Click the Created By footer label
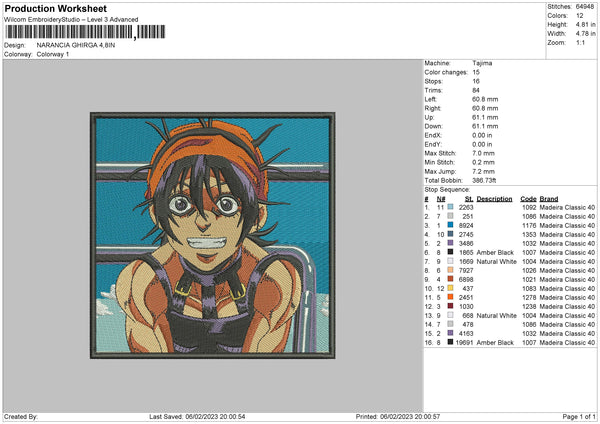 (x=21, y=417)
